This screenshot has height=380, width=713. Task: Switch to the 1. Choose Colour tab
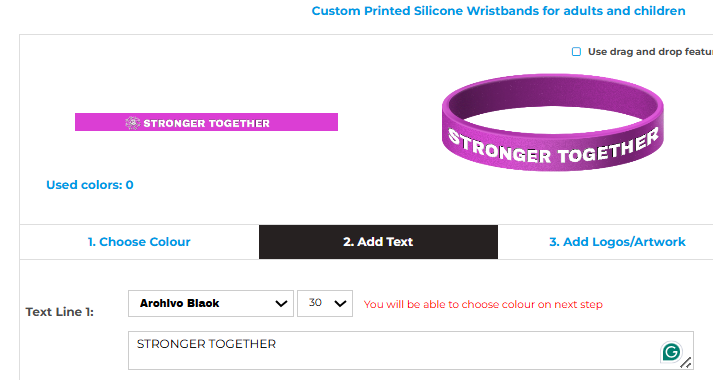pyautogui.click(x=139, y=242)
